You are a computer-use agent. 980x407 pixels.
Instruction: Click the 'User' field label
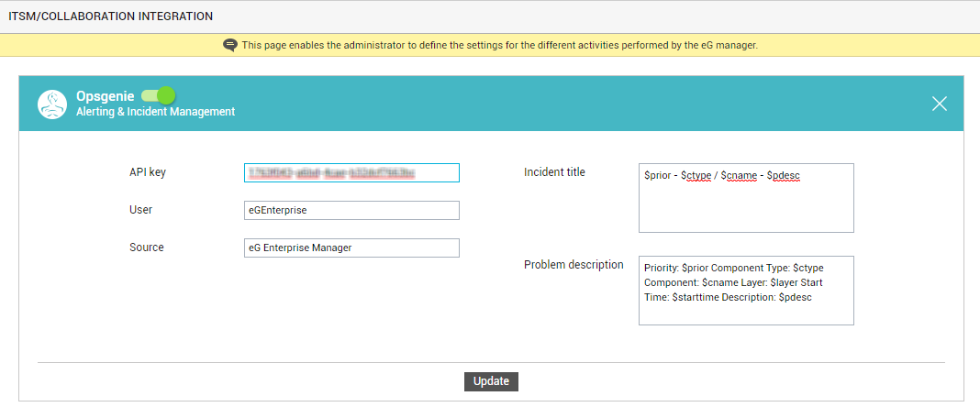coord(140,210)
